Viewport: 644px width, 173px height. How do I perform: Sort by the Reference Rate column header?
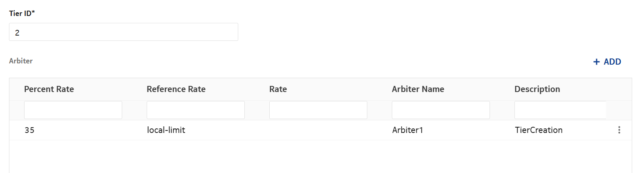176,89
